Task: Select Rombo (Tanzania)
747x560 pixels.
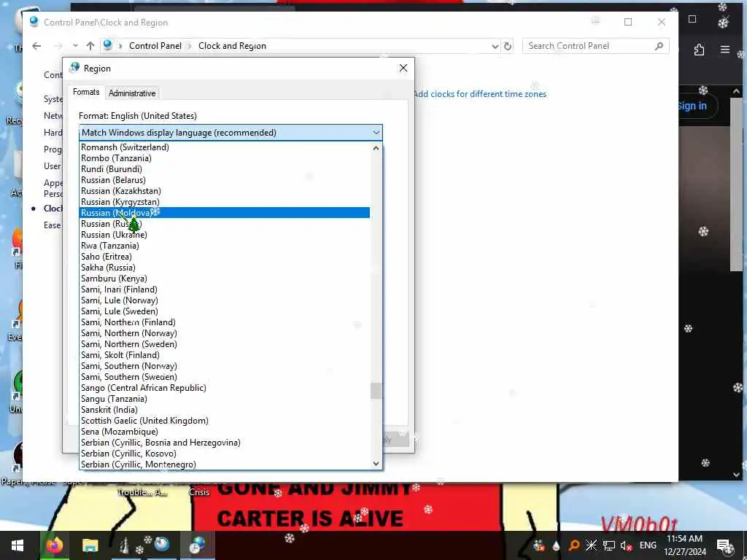Action: coord(225,158)
